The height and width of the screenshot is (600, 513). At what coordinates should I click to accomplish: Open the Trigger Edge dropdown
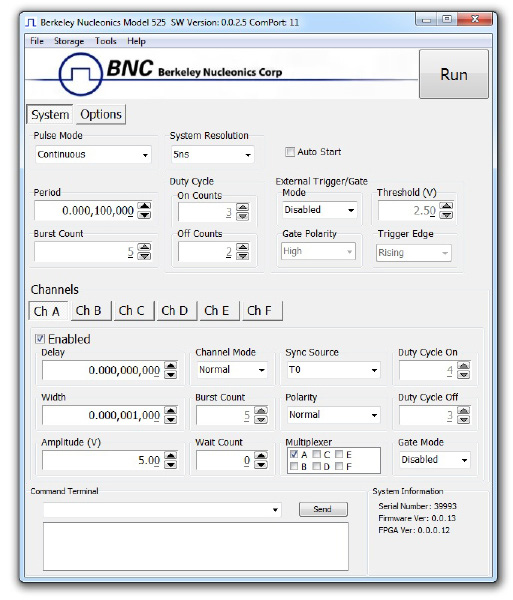pos(414,253)
